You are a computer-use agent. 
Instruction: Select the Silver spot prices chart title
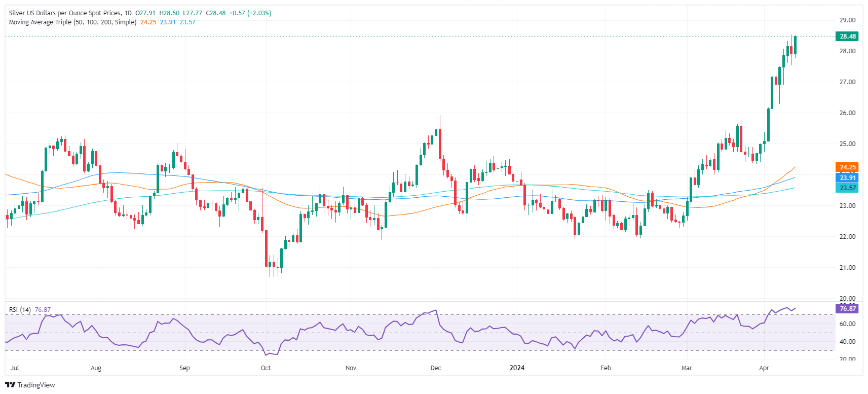point(65,13)
